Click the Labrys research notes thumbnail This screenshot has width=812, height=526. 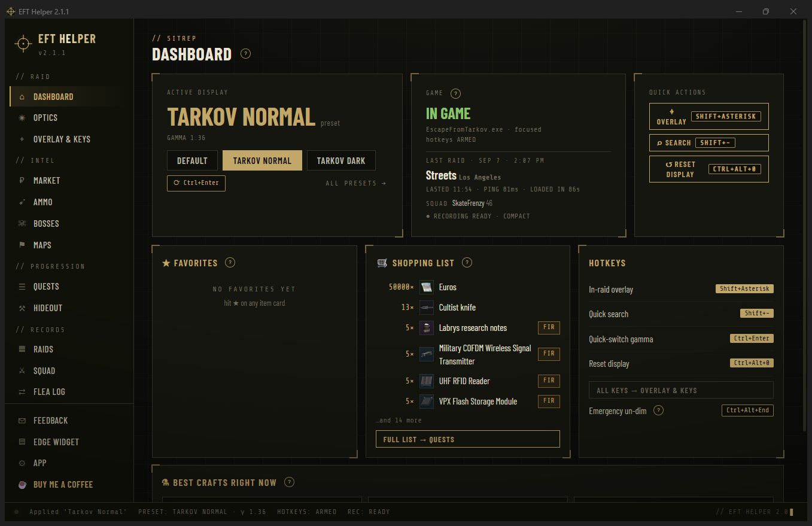tap(427, 328)
